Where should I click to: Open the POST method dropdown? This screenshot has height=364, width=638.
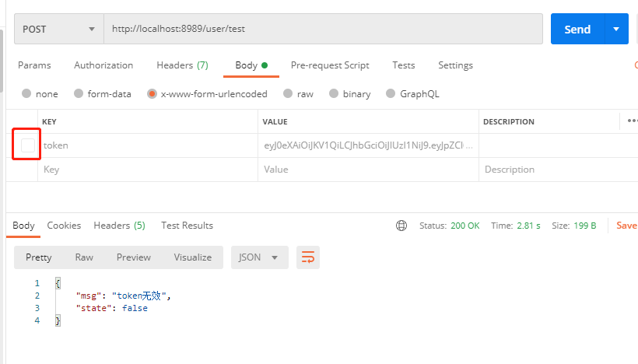pos(59,29)
